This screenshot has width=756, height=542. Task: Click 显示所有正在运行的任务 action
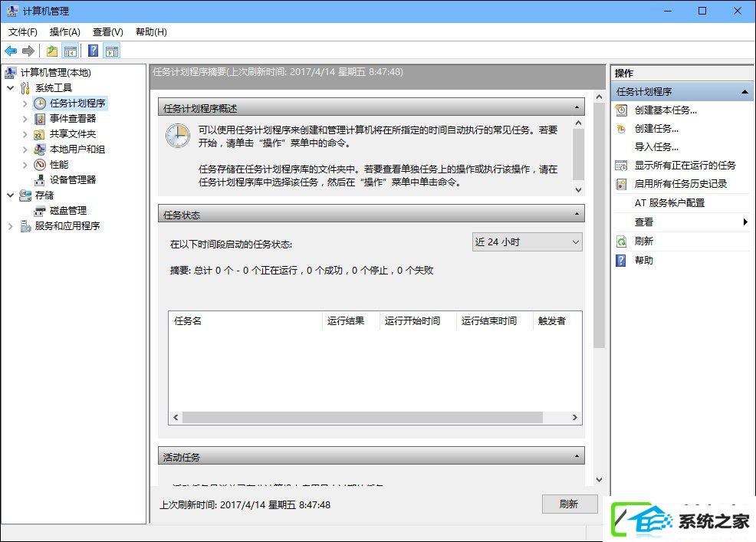click(685, 166)
